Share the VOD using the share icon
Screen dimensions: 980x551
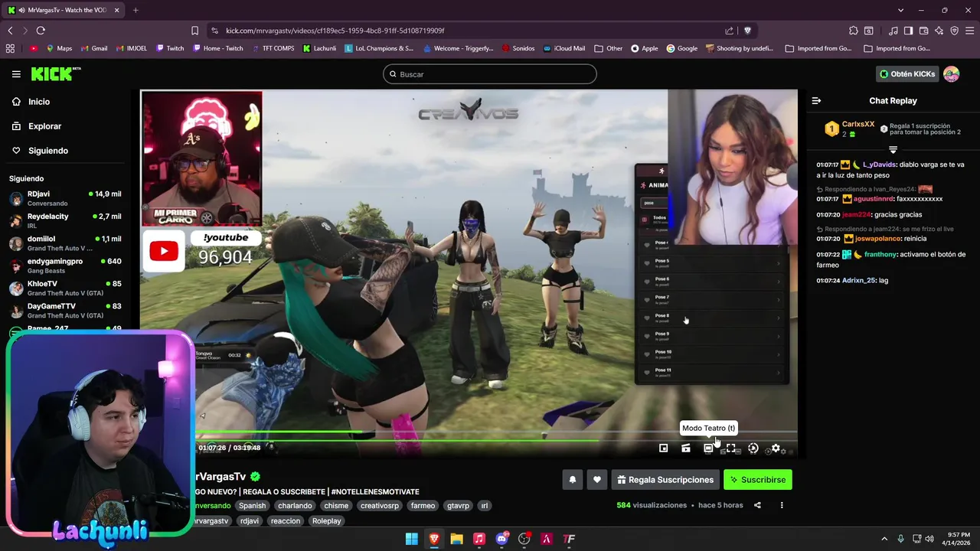point(757,505)
